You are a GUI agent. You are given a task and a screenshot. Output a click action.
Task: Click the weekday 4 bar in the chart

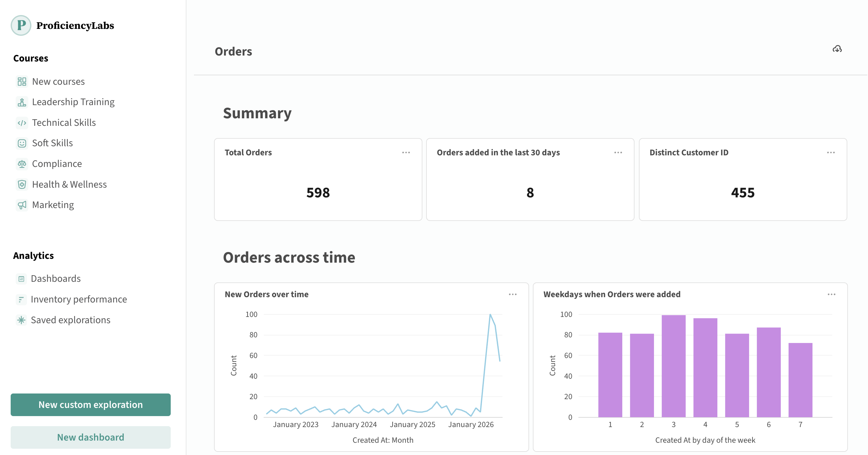(705, 368)
